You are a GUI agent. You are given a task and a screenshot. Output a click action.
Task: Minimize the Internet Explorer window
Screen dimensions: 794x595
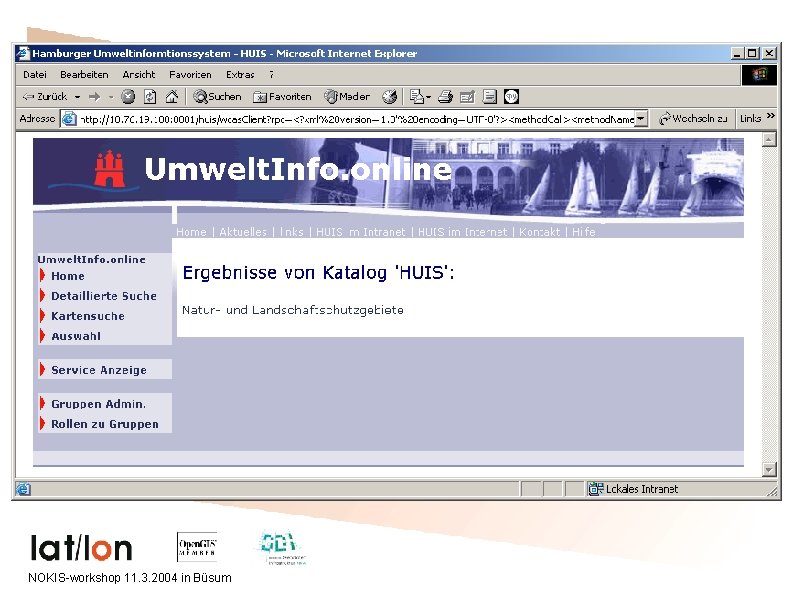coord(738,53)
